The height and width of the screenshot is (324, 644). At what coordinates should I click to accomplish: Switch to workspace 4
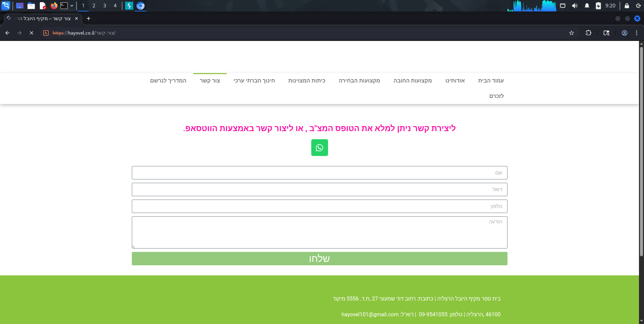115,6
